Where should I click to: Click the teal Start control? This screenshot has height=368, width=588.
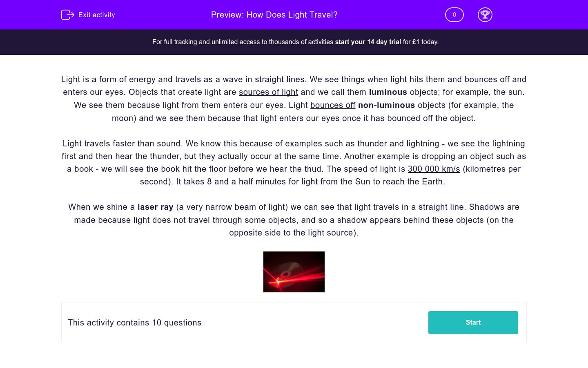473,322
